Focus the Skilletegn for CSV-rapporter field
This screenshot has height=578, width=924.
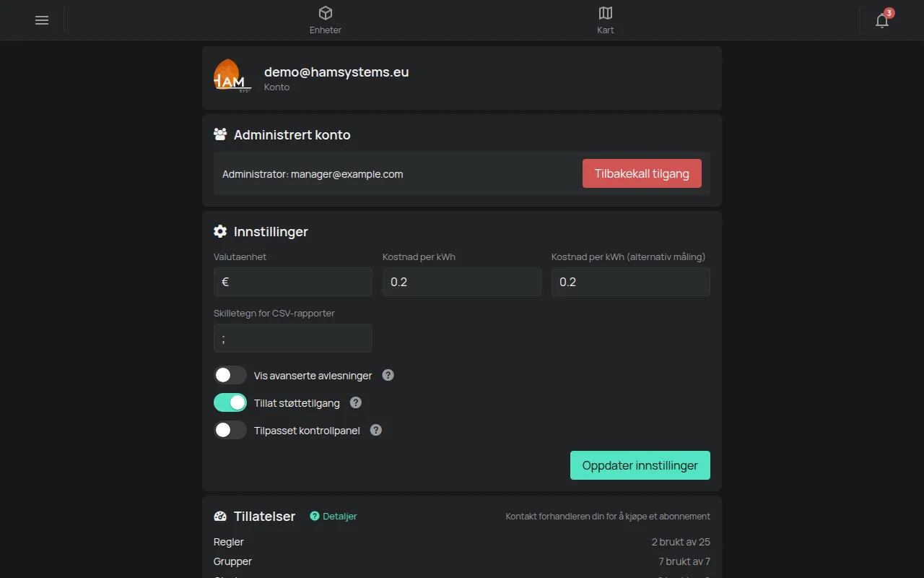click(293, 338)
